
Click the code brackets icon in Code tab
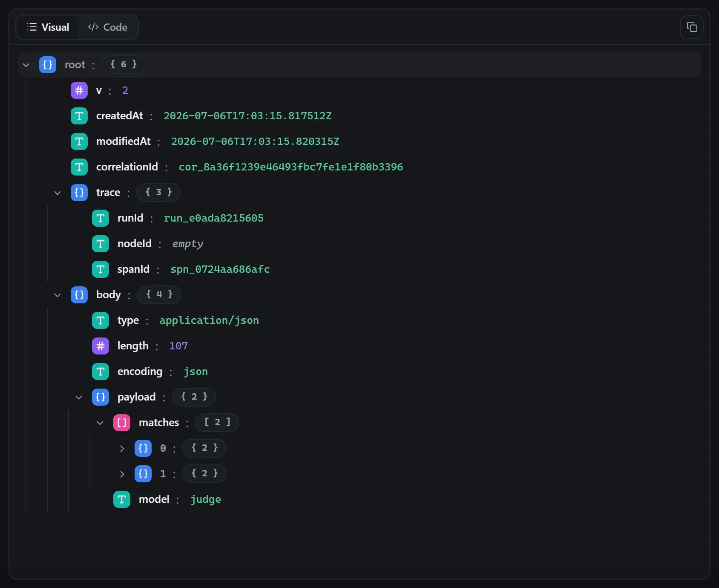click(x=93, y=27)
